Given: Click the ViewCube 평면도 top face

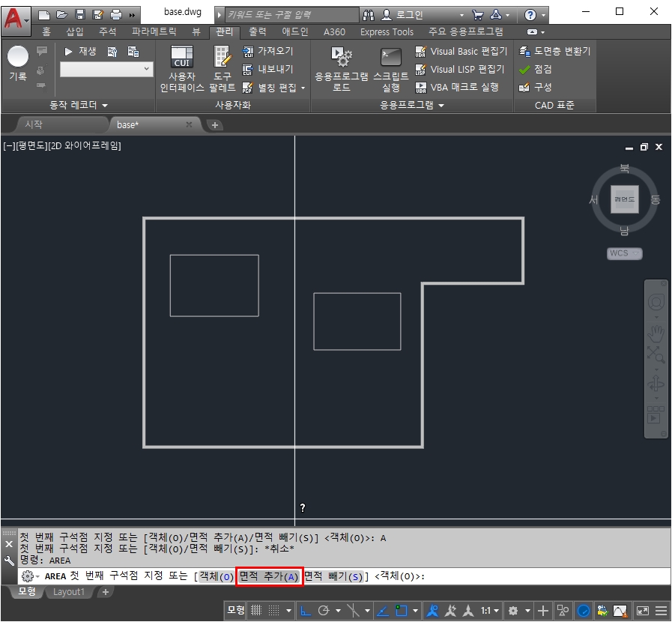Looking at the screenshot, I should click(625, 199).
